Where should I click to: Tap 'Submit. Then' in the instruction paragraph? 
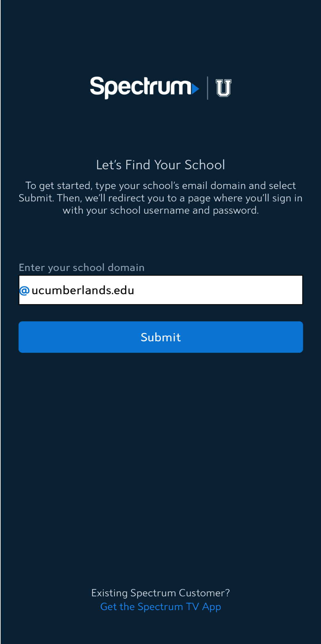tap(49, 198)
